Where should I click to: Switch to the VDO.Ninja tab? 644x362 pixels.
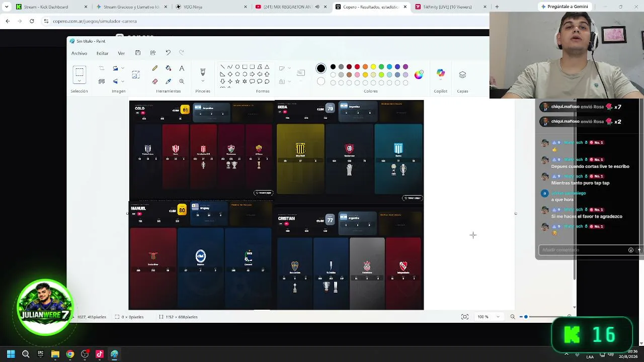pyautogui.click(x=211, y=7)
